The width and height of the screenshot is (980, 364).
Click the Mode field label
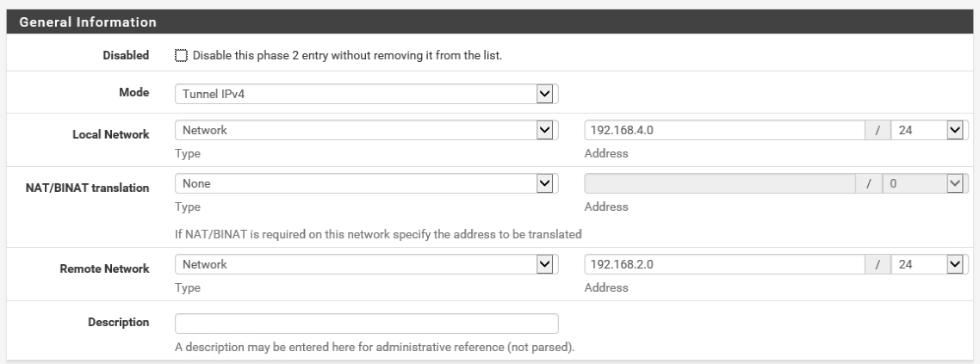point(134,93)
